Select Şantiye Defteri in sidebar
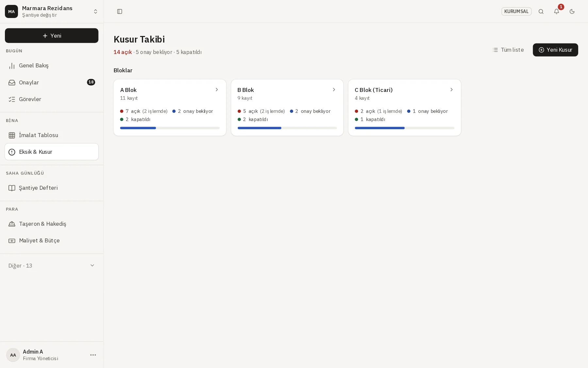 tap(52, 188)
